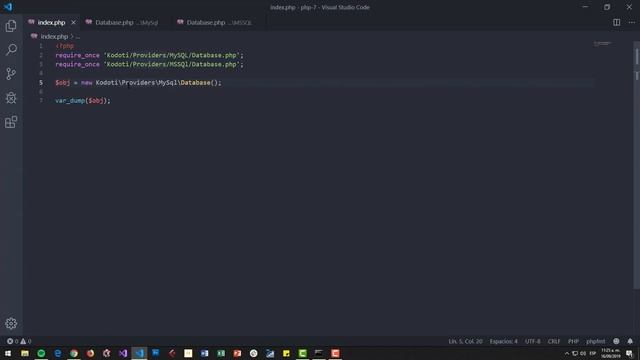This screenshot has width=640, height=360.
Task: Open the yellow Sticky Notes taskbar icon
Action: (x=286, y=353)
